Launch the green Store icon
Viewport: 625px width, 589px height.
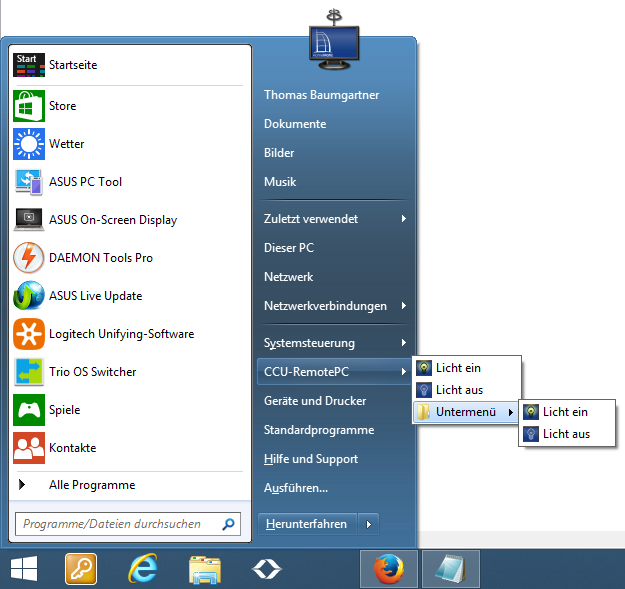click(29, 106)
